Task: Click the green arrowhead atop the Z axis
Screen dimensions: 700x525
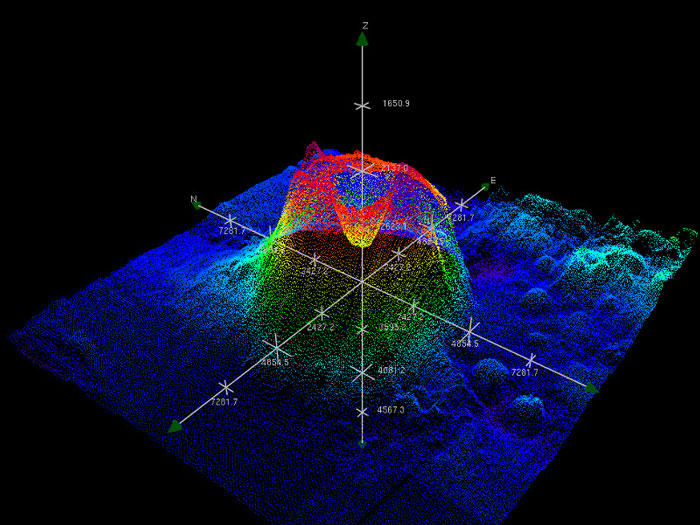Action: 362,39
